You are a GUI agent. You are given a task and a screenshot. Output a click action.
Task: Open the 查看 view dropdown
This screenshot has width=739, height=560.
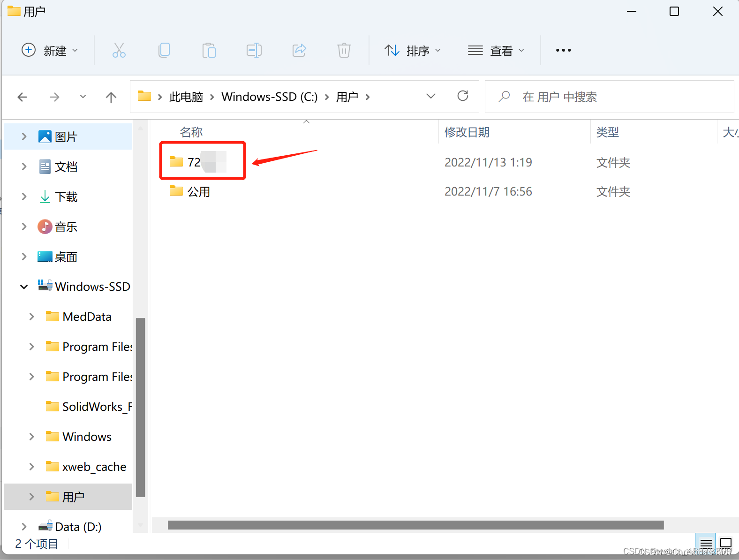click(x=496, y=50)
